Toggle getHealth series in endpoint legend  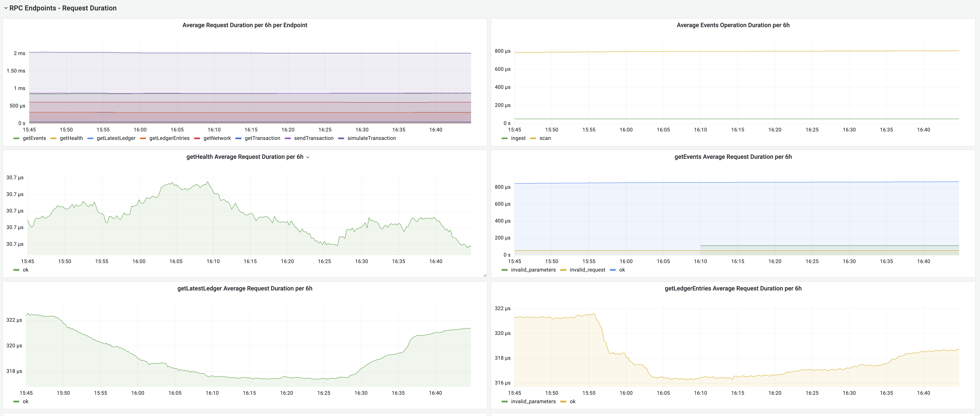click(x=71, y=138)
